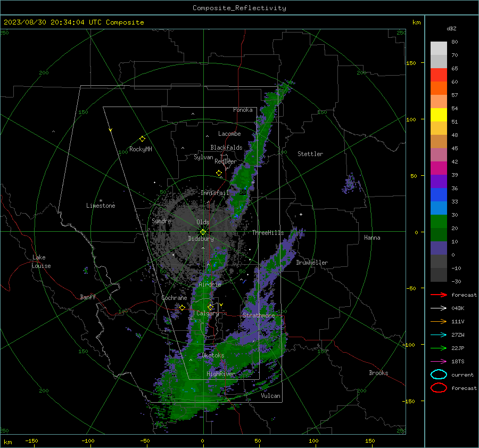This screenshot has height=448, width=479.
Task: Click the Ponoka label on map
Action: coord(243,110)
